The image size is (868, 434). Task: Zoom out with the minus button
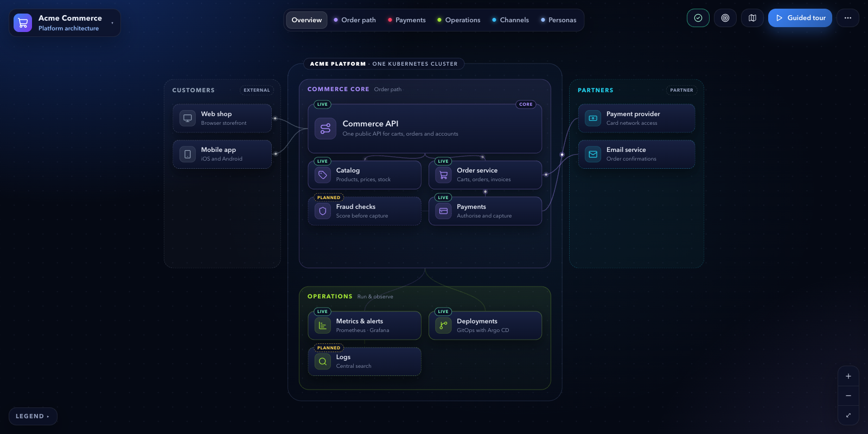tap(848, 395)
